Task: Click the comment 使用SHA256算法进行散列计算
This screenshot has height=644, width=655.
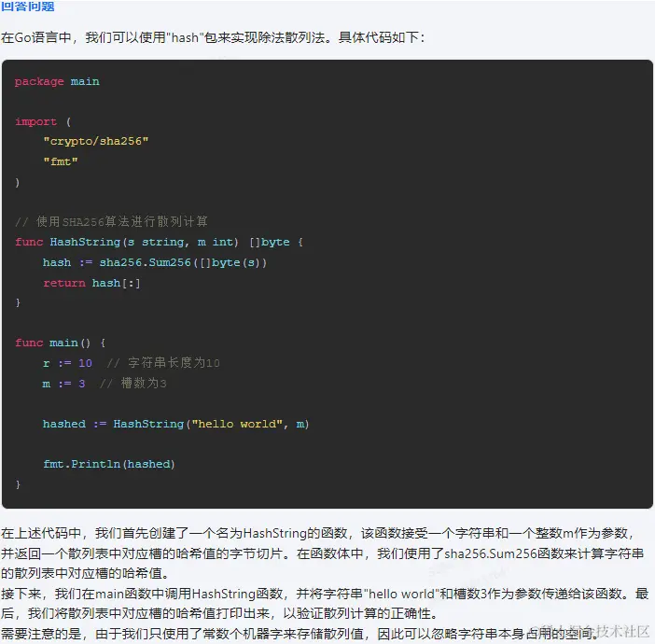Action: 112,221
